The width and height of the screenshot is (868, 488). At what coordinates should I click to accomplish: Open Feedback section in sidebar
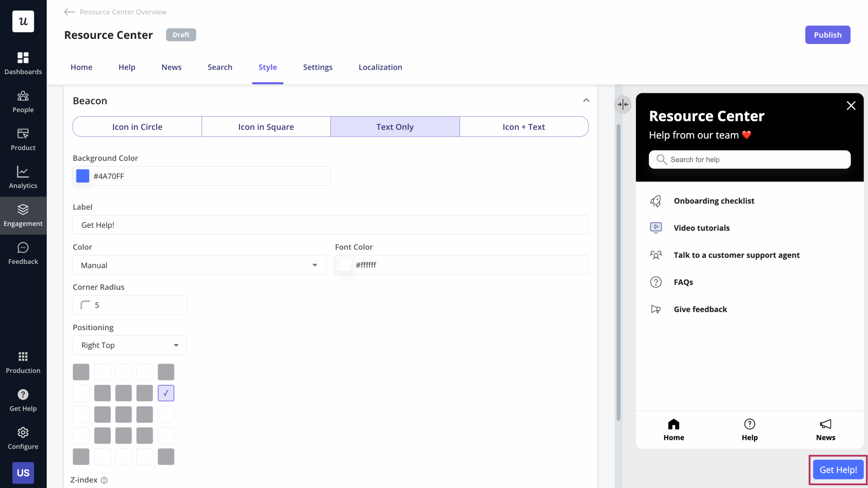pyautogui.click(x=23, y=253)
